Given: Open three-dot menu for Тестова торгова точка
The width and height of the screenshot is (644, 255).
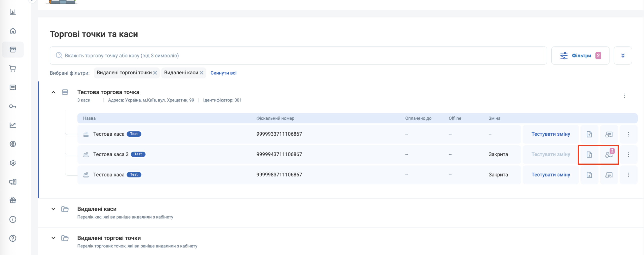Looking at the screenshot, I should pyautogui.click(x=624, y=96).
